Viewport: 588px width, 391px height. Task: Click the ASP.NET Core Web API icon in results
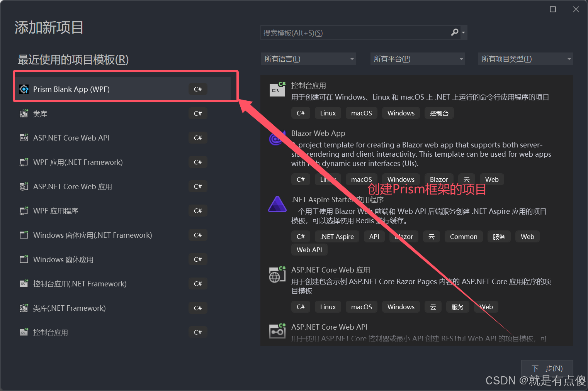coord(277,331)
